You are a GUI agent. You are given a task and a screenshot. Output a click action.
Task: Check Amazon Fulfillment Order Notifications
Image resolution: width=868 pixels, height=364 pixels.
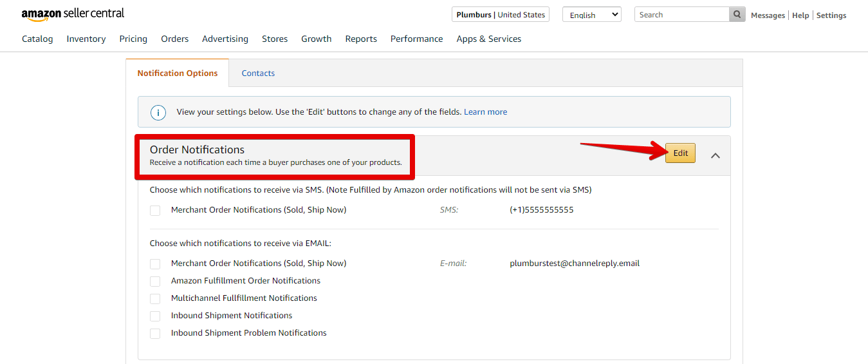pos(155,282)
